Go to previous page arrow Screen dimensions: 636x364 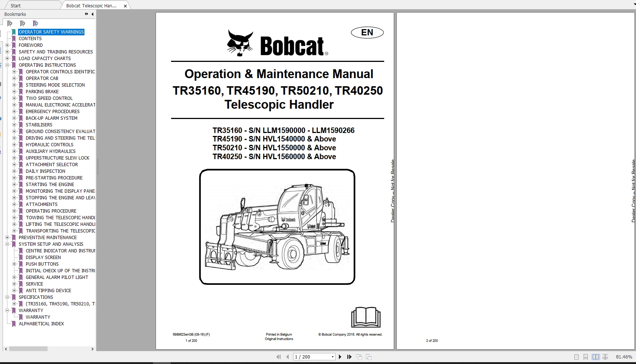tap(288, 357)
